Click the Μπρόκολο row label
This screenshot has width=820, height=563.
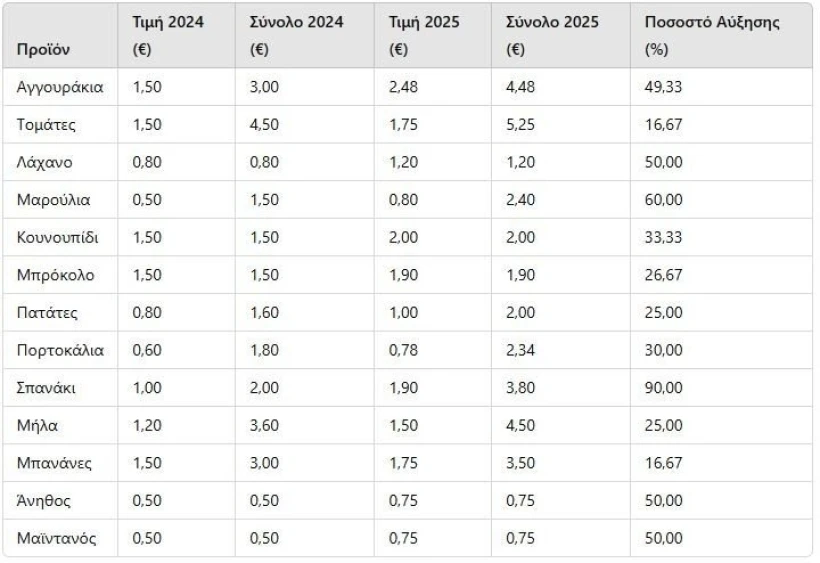pos(56,275)
